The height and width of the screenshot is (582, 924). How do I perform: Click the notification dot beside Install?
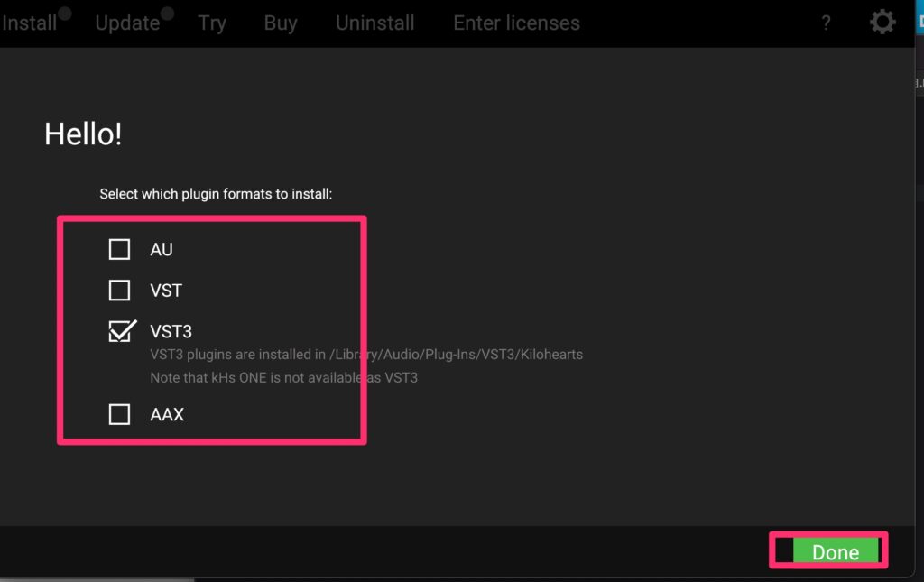pyautogui.click(x=65, y=14)
